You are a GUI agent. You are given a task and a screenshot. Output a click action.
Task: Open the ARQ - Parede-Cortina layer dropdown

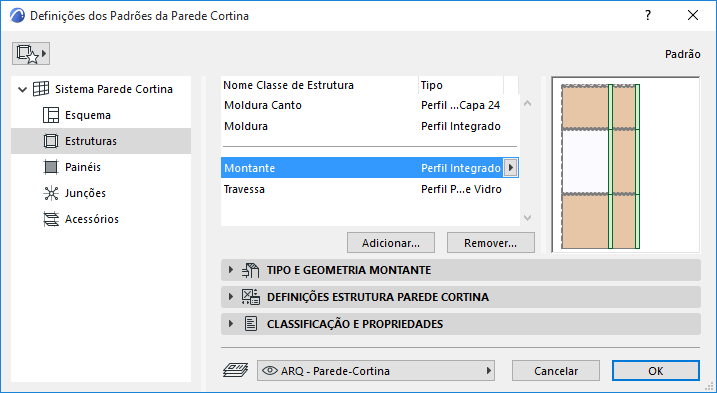click(x=376, y=371)
